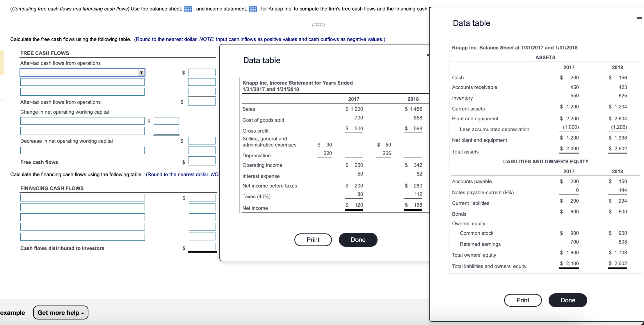644x325 pixels.
Task: Select the Free cash flows total input box
Action: (202, 160)
